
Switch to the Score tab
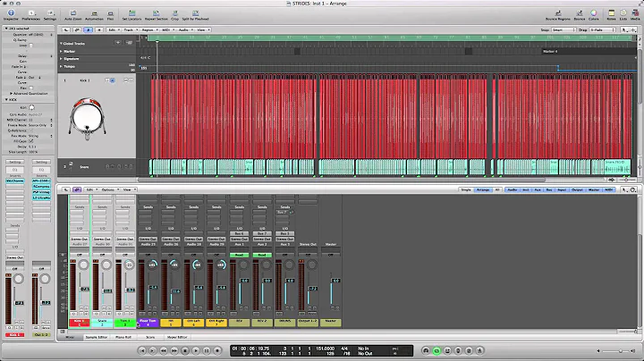click(x=150, y=337)
